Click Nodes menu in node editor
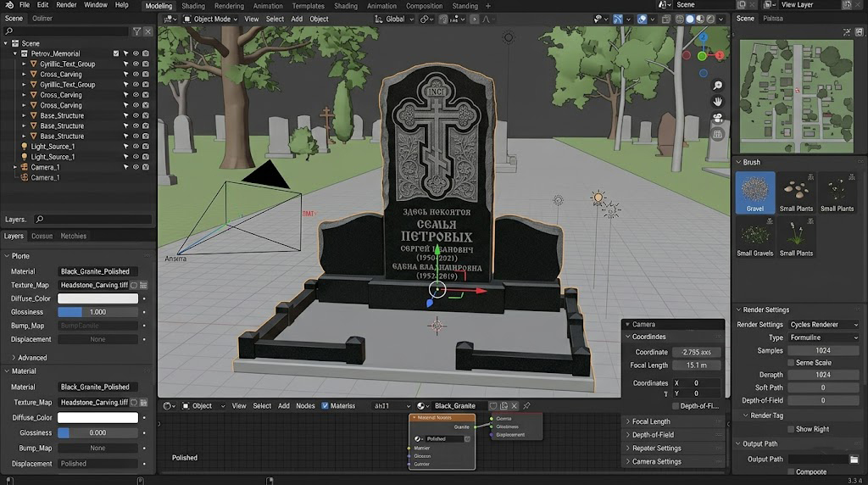This screenshot has height=485, width=868. point(305,406)
